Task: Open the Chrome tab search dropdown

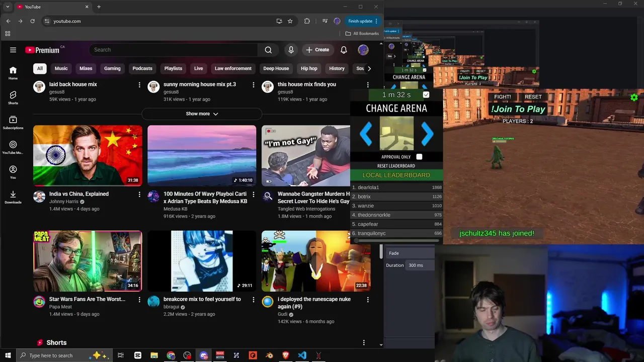Action: (x=8, y=7)
